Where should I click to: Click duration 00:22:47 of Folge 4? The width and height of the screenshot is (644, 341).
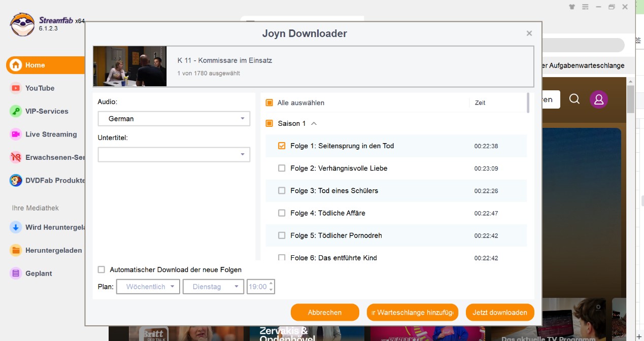486,213
